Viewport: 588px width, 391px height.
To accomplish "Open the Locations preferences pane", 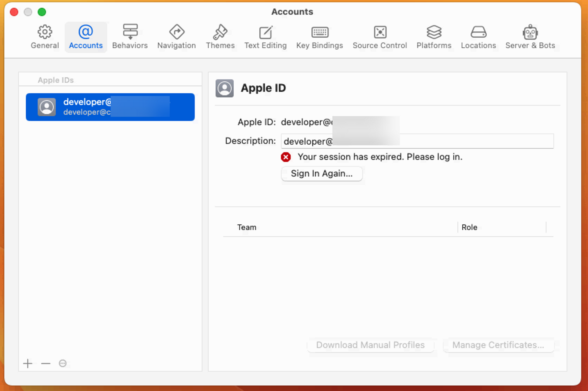I will tap(478, 37).
